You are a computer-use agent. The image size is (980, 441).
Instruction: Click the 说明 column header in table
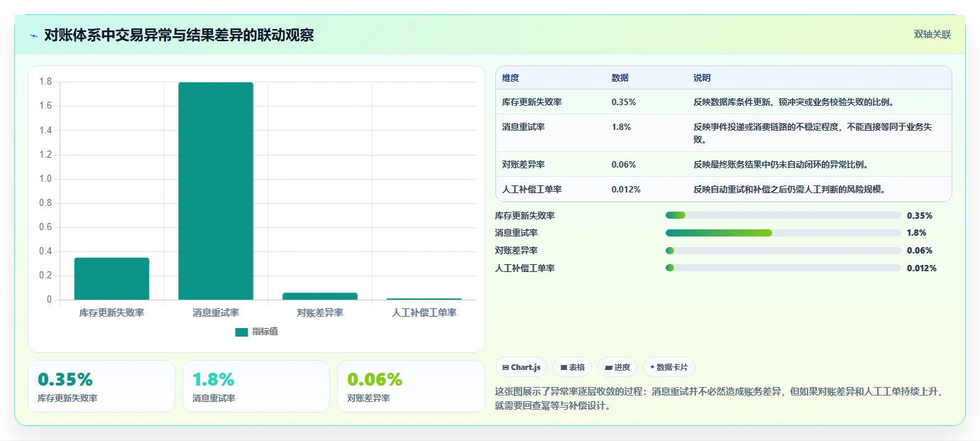pyautogui.click(x=702, y=78)
